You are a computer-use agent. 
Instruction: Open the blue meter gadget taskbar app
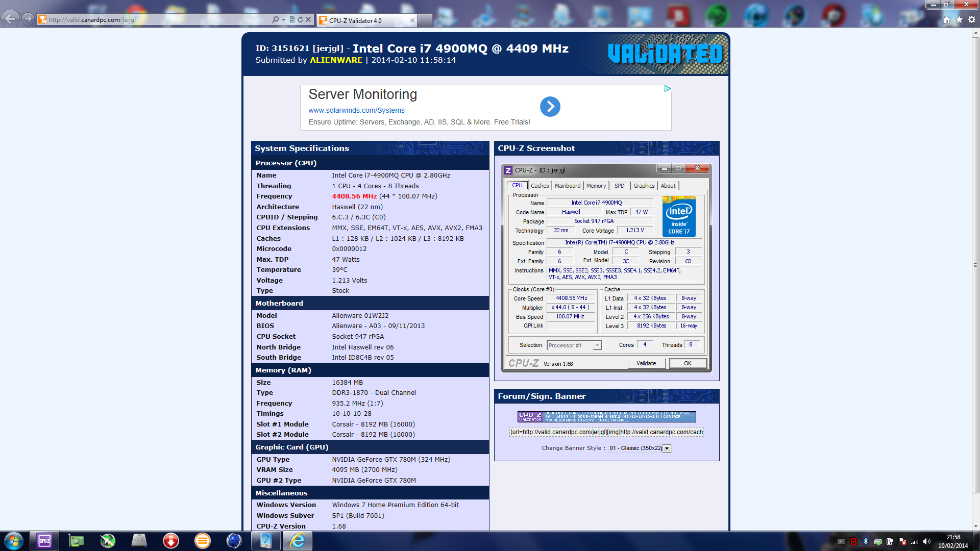click(x=266, y=541)
